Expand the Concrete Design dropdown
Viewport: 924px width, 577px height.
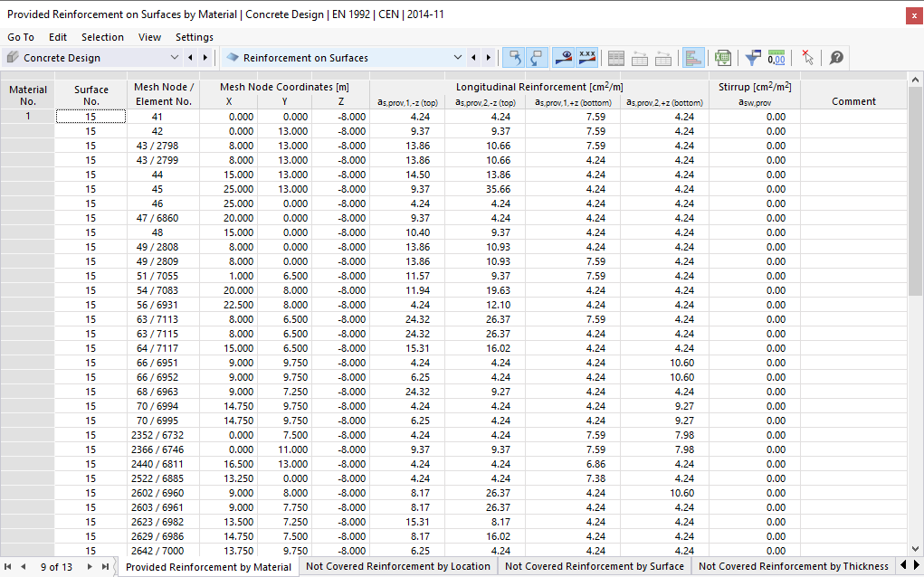pyautogui.click(x=174, y=58)
